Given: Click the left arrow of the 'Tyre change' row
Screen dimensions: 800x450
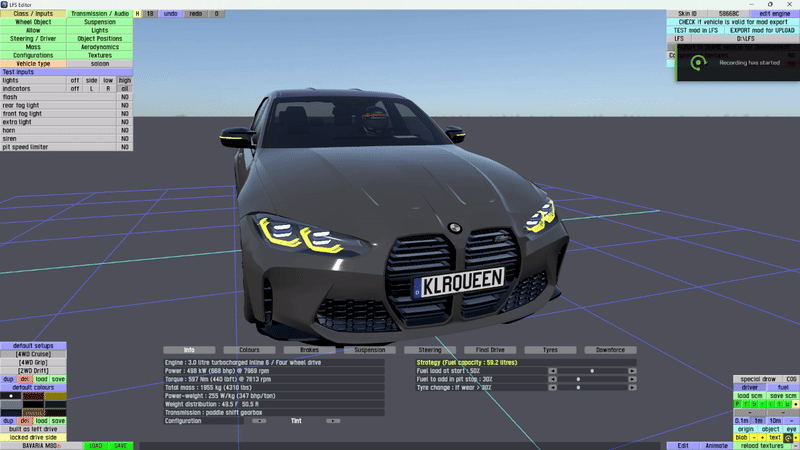Looking at the screenshot, I should (553, 387).
